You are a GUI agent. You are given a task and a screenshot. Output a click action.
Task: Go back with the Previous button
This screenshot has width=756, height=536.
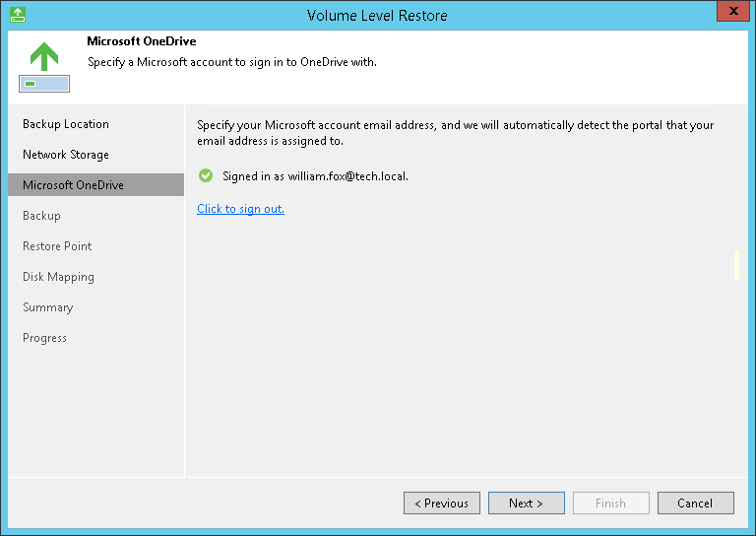(442, 503)
